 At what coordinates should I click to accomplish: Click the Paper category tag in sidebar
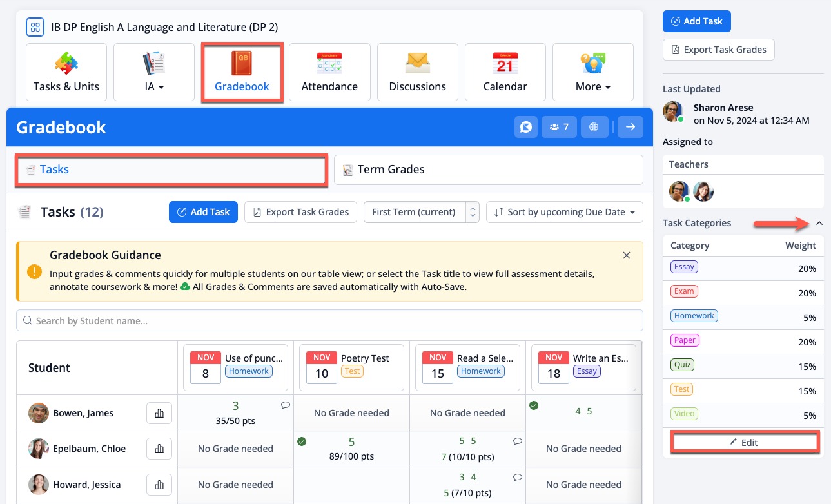click(x=685, y=340)
